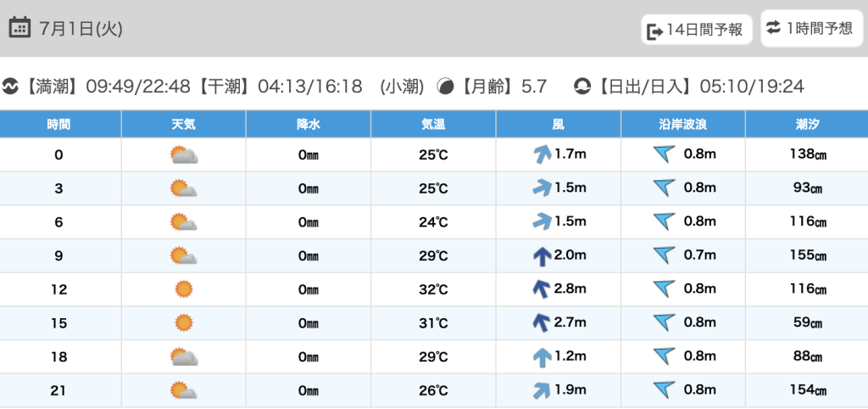
Task: Click the moon phase icon beside 月齢
Action: (x=445, y=87)
